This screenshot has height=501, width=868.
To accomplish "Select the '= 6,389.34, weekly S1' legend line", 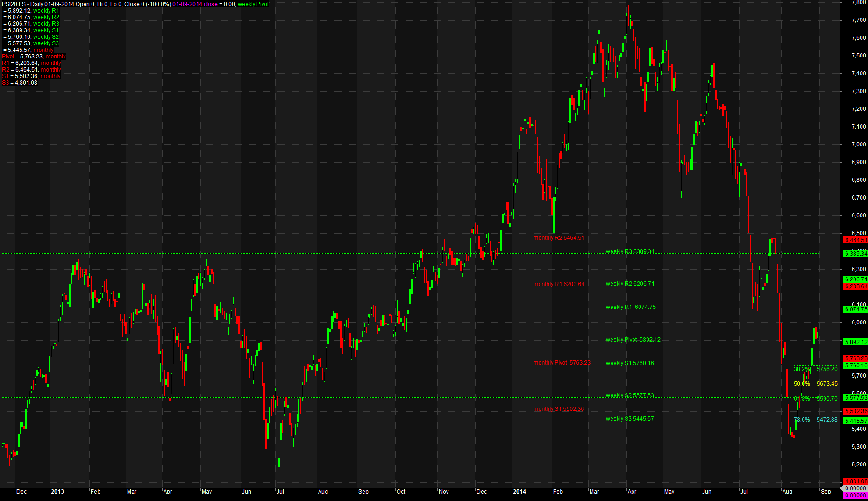I will 31,30.
